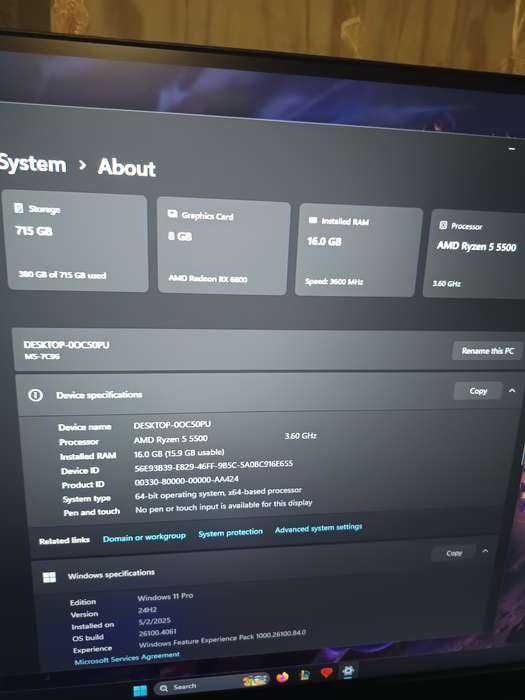Click the 'Windows 11 Pro' edition value
Image resolution: width=525 pixels, height=700 pixels.
[165, 596]
